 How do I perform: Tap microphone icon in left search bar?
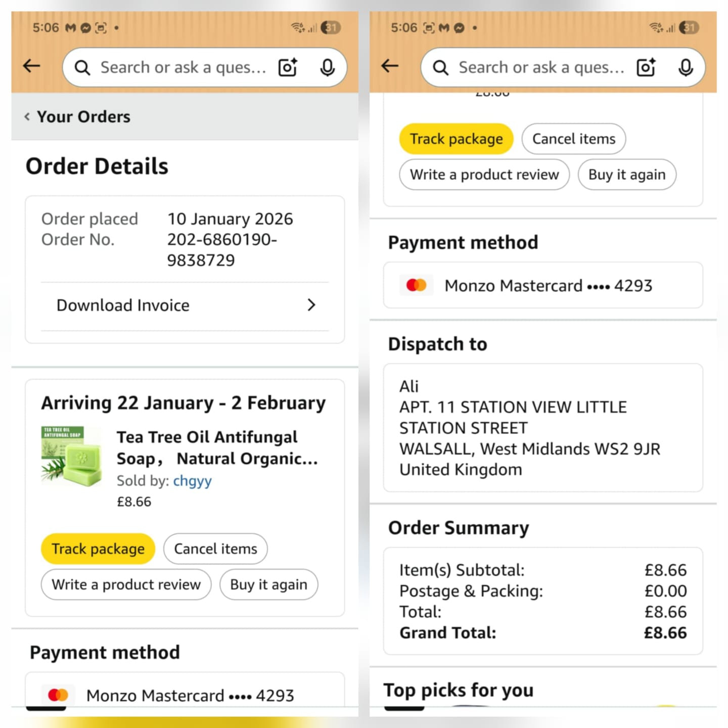point(328,67)
